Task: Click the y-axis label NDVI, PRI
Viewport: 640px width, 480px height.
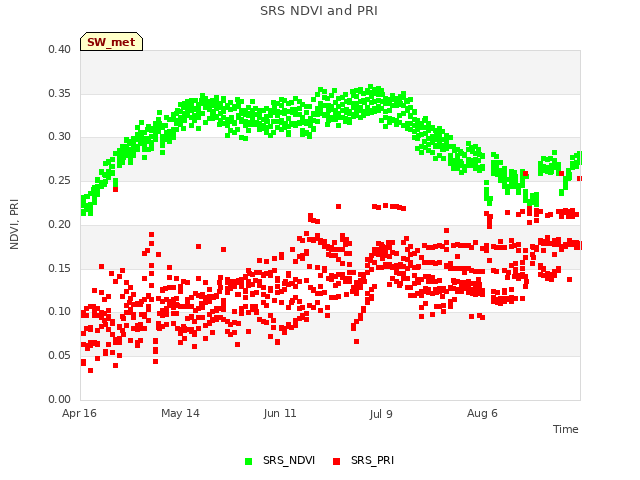Action: coord(14,224)
